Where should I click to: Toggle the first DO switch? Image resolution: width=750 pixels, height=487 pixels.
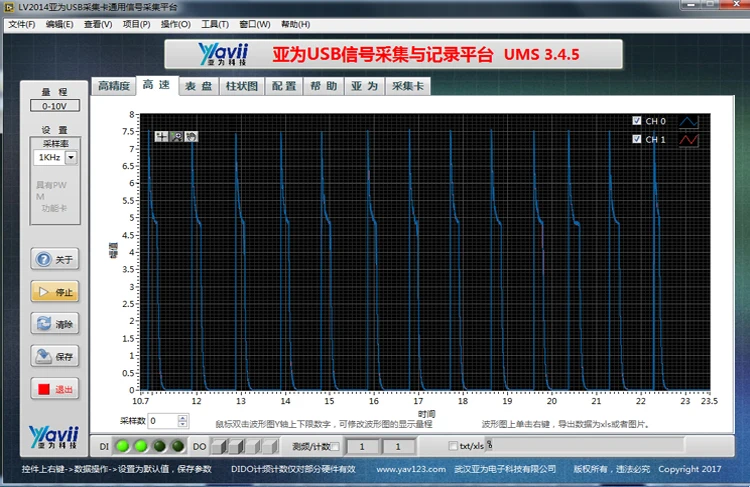(x=219, y=447)
